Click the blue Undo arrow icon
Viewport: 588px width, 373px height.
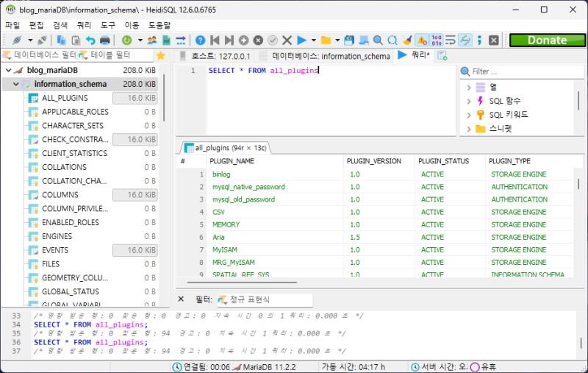90,40
